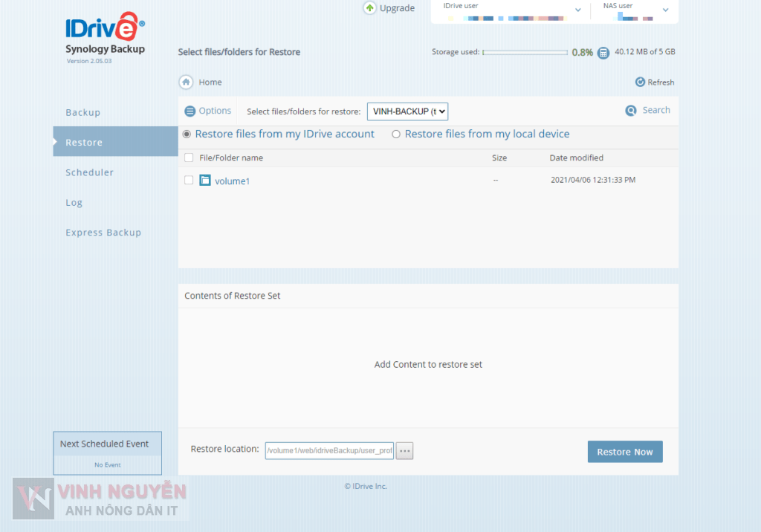Go to the Backup section
The height and width of the screenshot is (532, 761).
82,113
